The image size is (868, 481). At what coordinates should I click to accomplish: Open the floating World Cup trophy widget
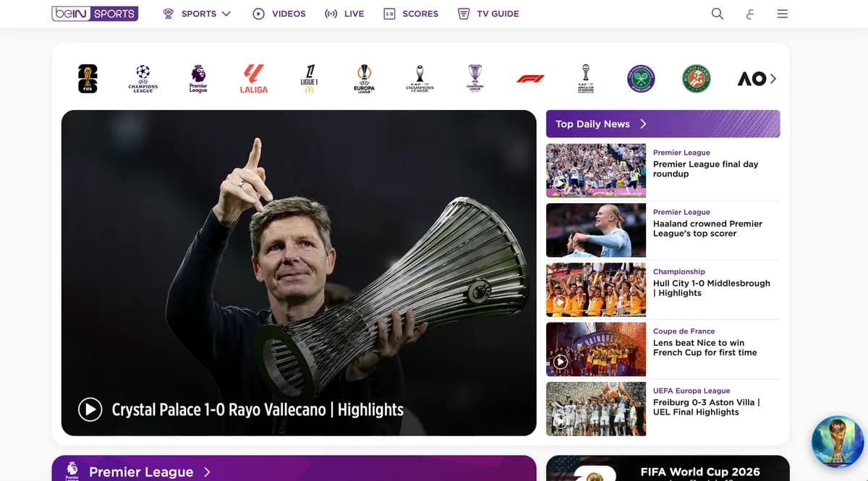pyautogui.click(x=838, y=442)
